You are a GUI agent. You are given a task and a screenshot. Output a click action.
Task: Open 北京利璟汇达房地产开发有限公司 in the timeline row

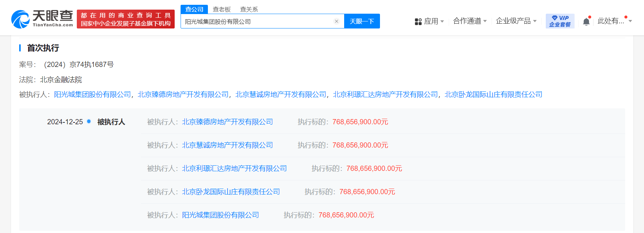234,169
